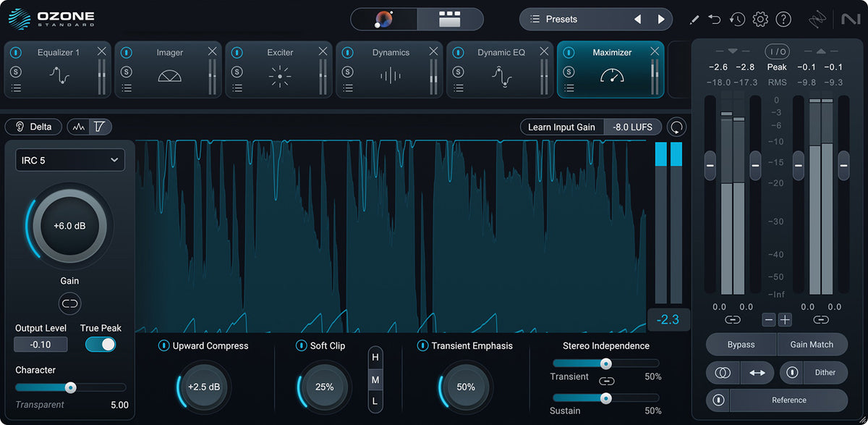The width and height of the screenshot is (868, 425).
Task: Click the I/O meter toggle button
Action: click(777, 51)
